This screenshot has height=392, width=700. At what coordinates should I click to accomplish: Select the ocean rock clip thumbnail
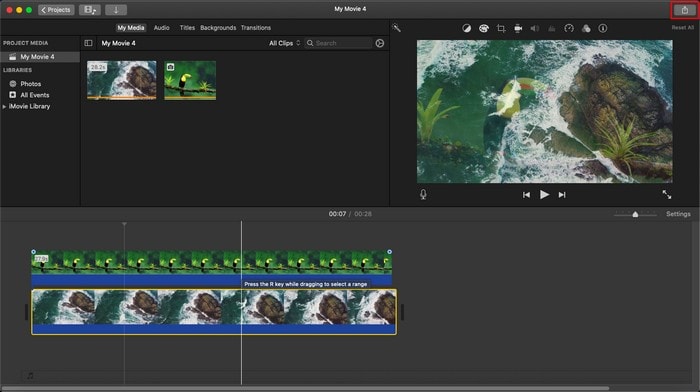(121, 80)
